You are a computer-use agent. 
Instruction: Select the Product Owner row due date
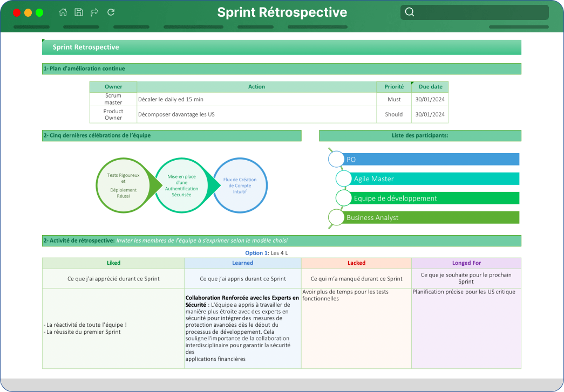pos(430,114)
